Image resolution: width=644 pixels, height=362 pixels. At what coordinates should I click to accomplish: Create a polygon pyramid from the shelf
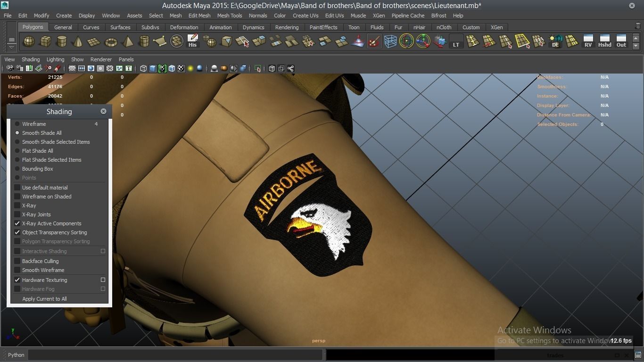click(127, 42)
